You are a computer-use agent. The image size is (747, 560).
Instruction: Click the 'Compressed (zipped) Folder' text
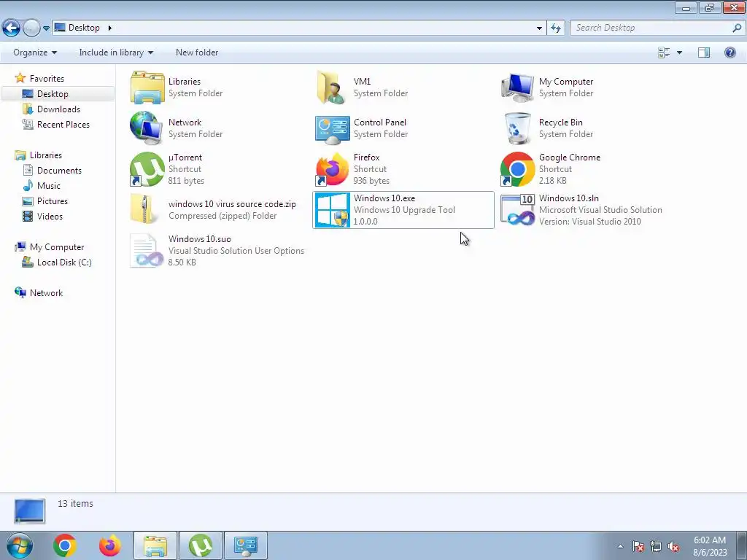coord(222,216)
